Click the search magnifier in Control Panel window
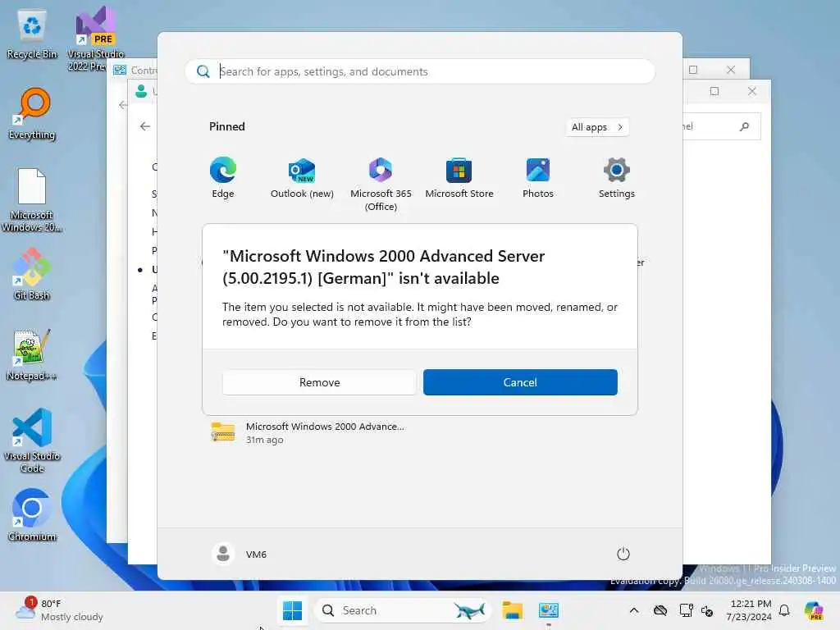This screenshot has height=630, width=840. (744, 126)
